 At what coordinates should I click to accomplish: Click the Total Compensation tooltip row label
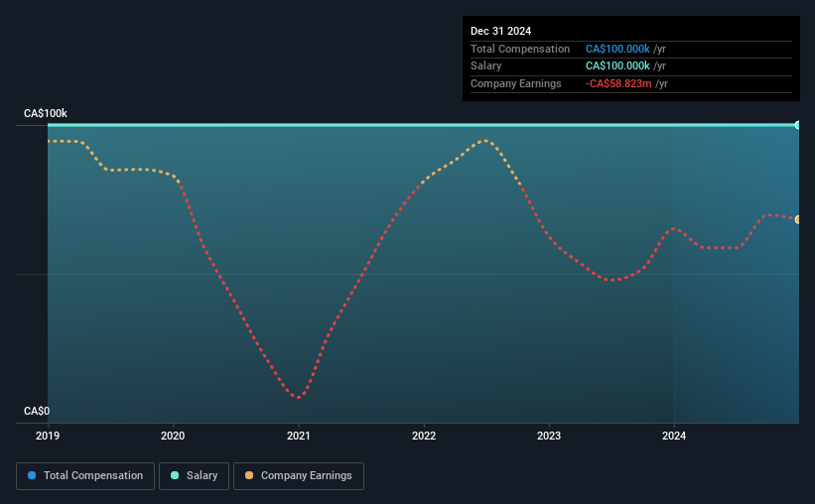520,49
